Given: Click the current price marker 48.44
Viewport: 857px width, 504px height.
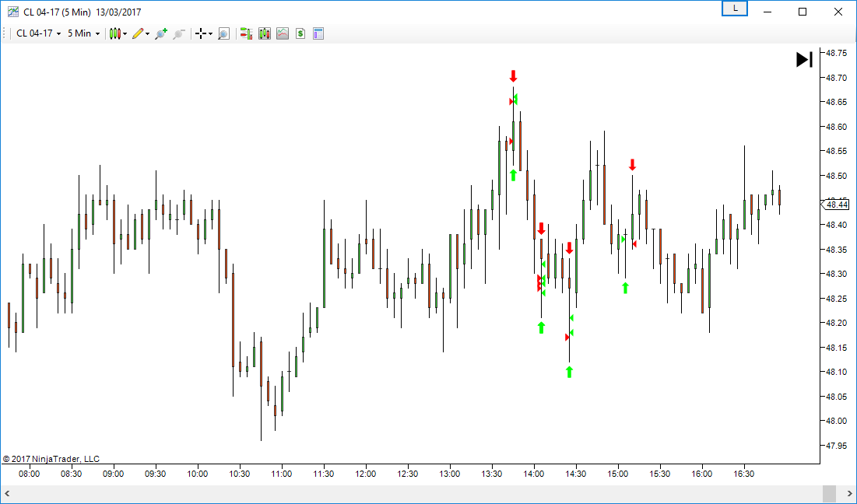Looking at the screenshot, I should (835, 205).
